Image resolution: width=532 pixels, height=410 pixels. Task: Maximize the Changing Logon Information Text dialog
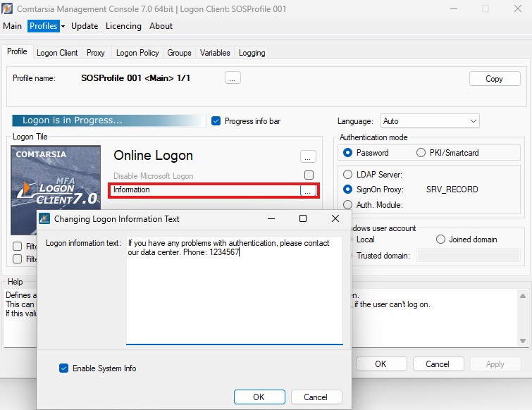point(303,219)
